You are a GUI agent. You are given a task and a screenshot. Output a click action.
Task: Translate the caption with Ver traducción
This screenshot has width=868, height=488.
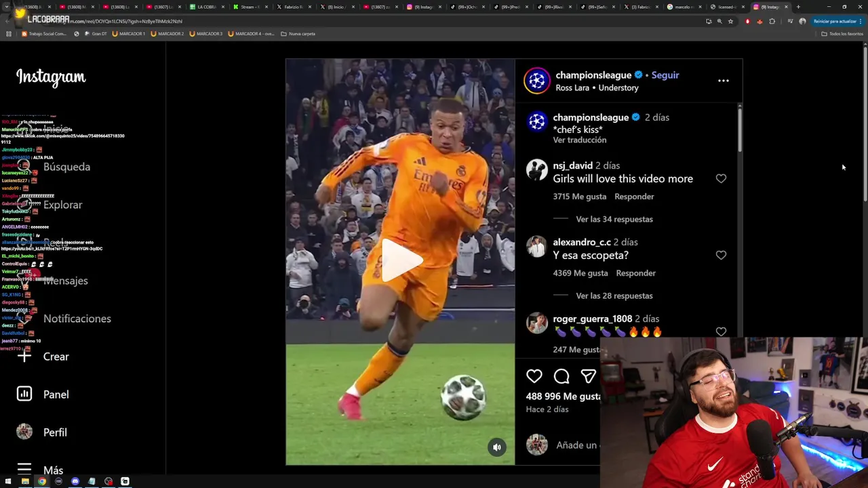coord(580,140)
